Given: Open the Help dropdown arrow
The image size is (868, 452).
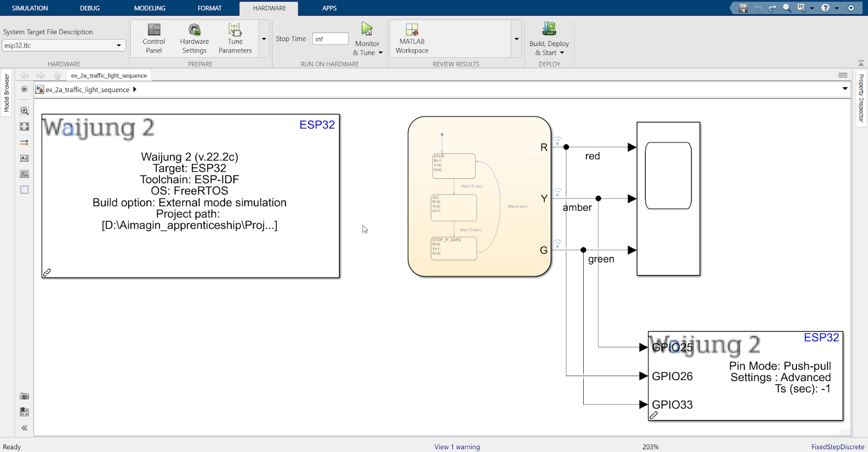Looking at the screenshot, I should (837, 8).
